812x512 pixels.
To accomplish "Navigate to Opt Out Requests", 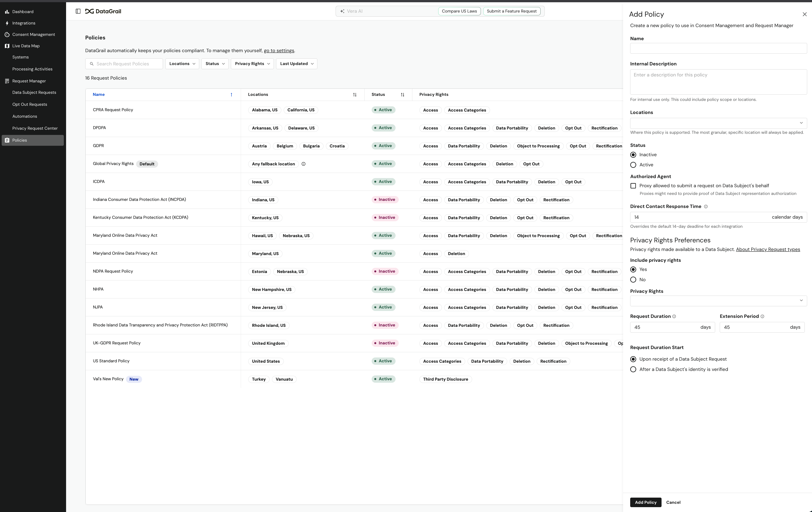I will [30, 104].
